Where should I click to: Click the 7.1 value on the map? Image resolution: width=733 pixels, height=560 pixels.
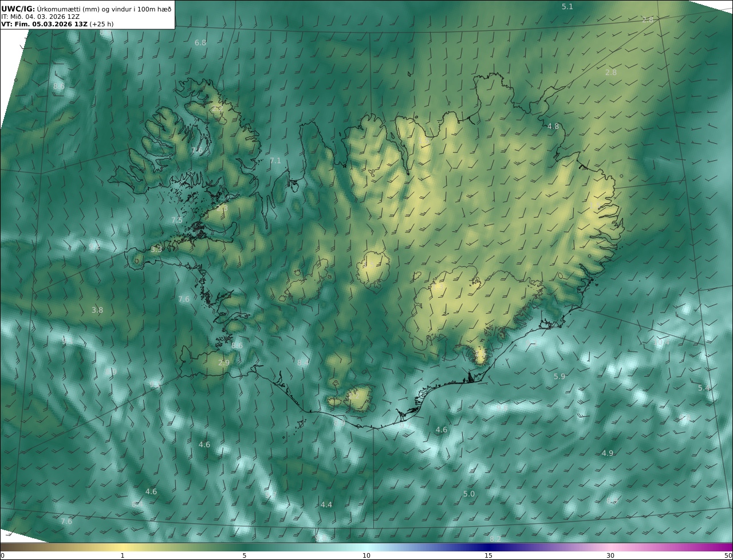[x=275, y=161]
